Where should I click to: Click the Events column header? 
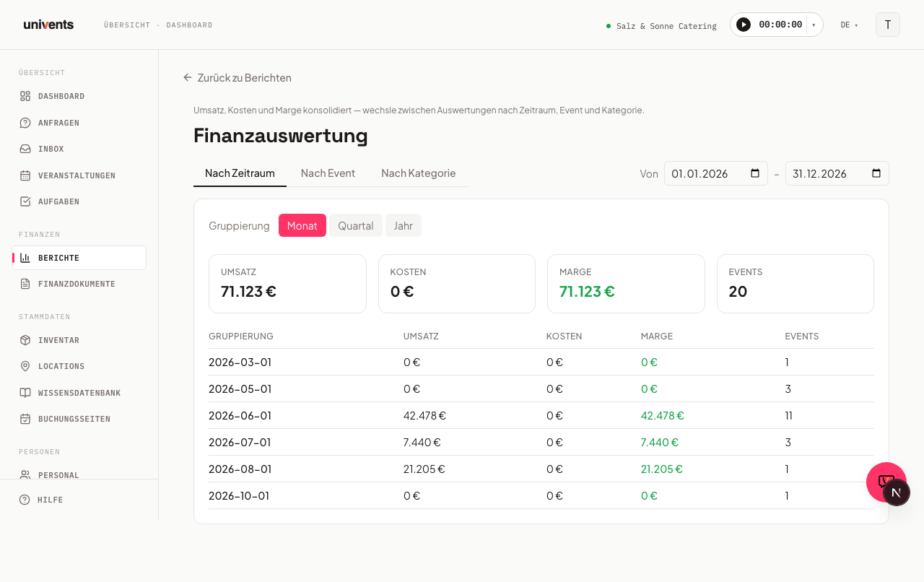click(x=802, y=336)
